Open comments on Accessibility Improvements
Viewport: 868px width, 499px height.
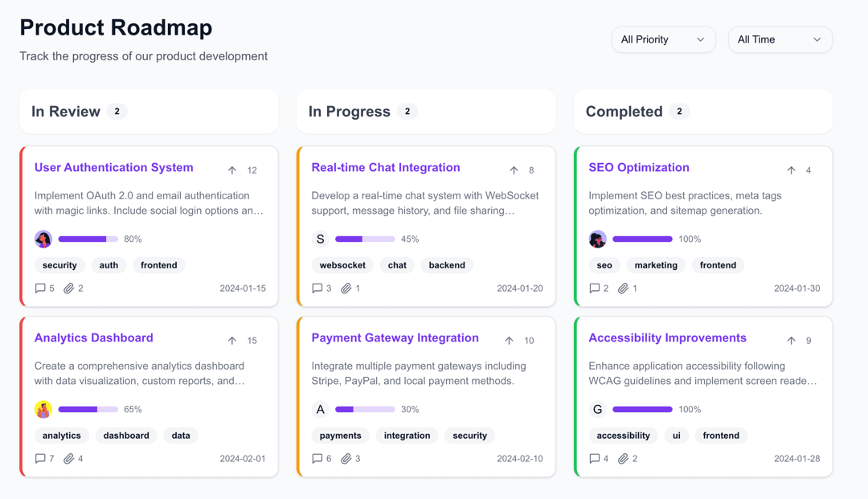point(592,458)
